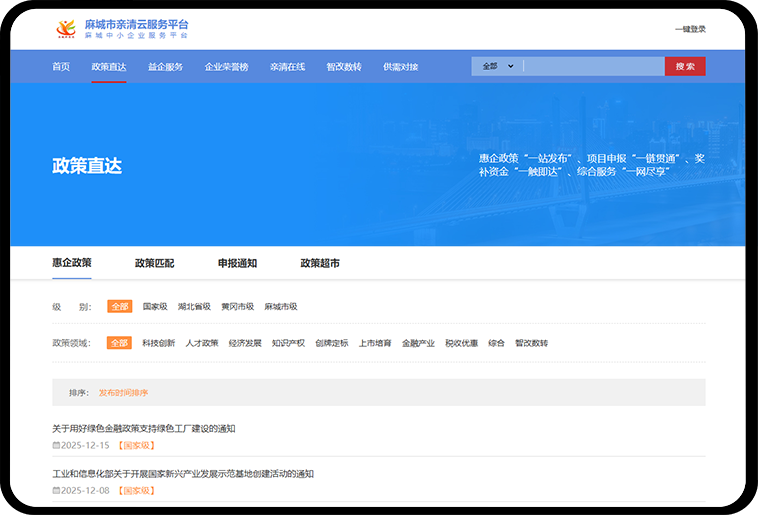Select 金融产业 policy field filter
This screenshot has width=758, height=515.
[418, 343]
